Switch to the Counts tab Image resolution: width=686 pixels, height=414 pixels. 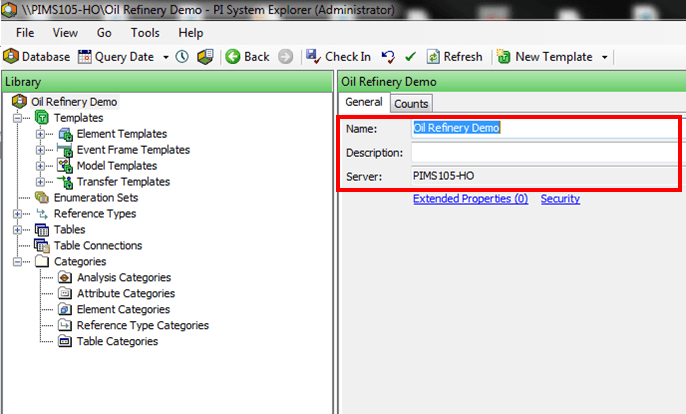point(411,104)
